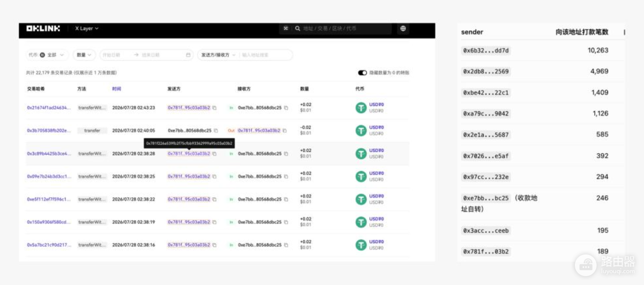Open the 发送方/接收方 dropdown
Screen dimensions: 644x285
[218, 55]
